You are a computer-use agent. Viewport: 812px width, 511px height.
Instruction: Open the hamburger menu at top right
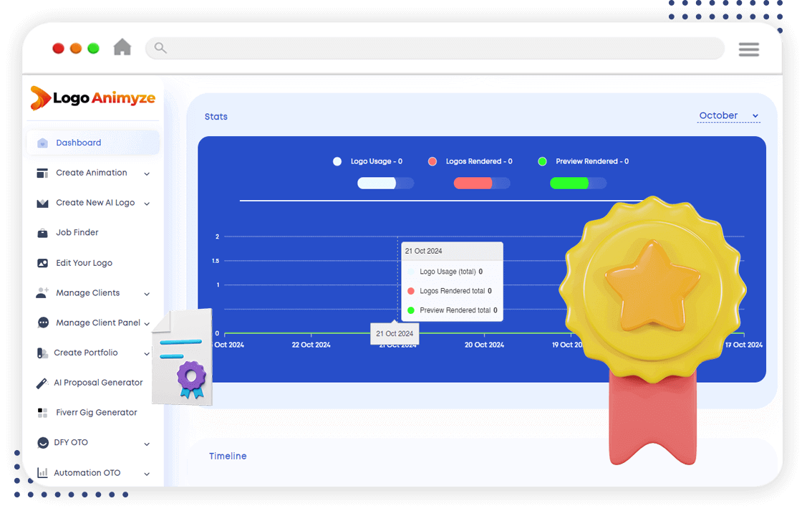748,49
